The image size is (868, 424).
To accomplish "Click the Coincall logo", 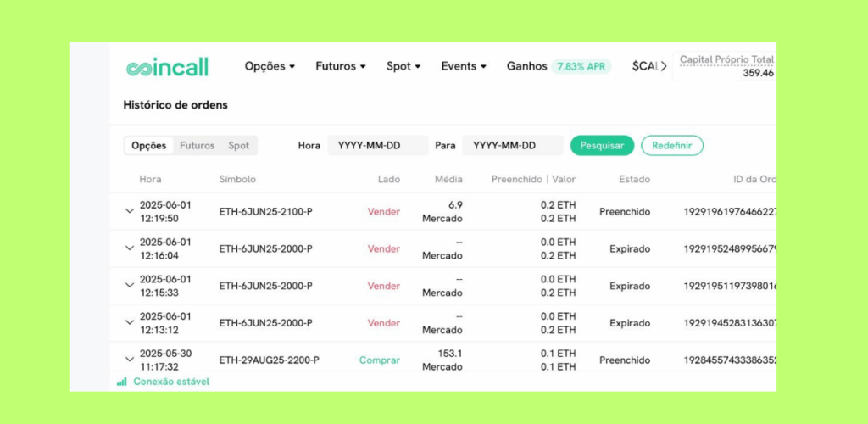I will point(167,68).
